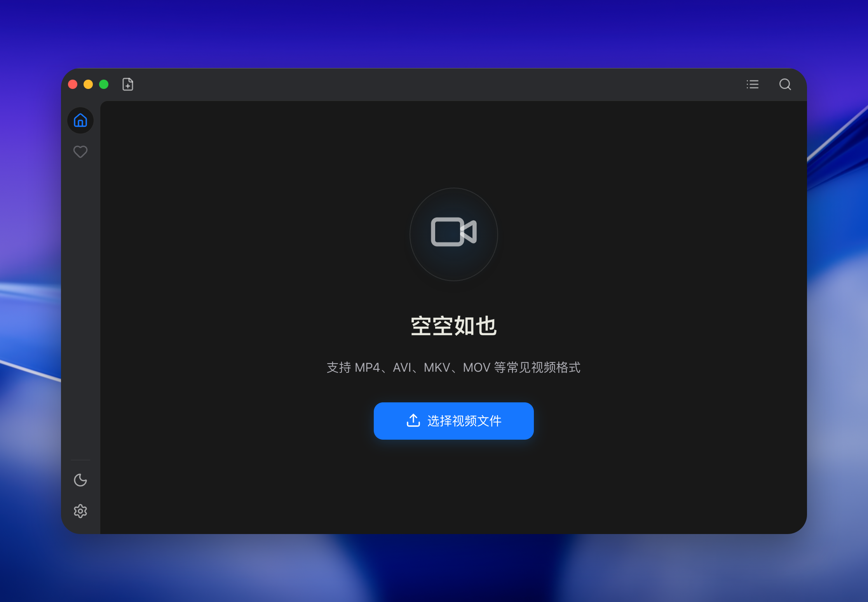Go to the Home sidebar icon

tap(80, 120)
